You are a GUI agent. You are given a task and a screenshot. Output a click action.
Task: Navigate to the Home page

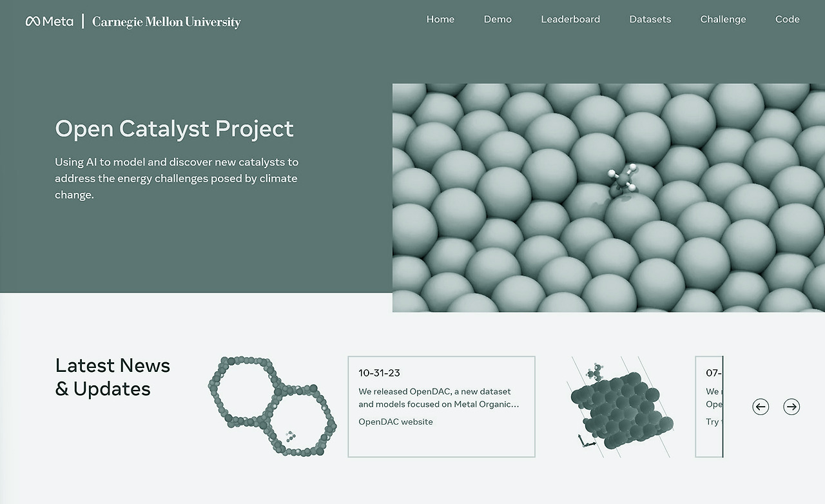pos(440,19)
